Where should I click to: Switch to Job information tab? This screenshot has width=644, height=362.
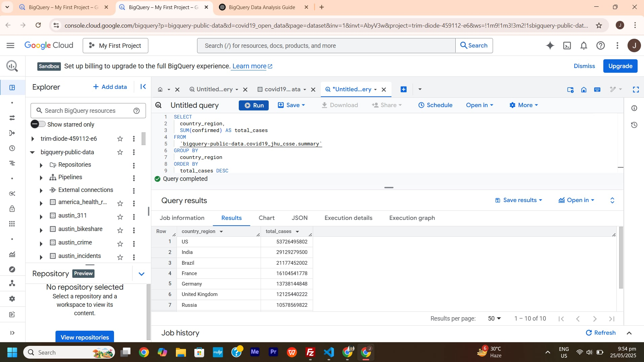(x=182, y=218)
